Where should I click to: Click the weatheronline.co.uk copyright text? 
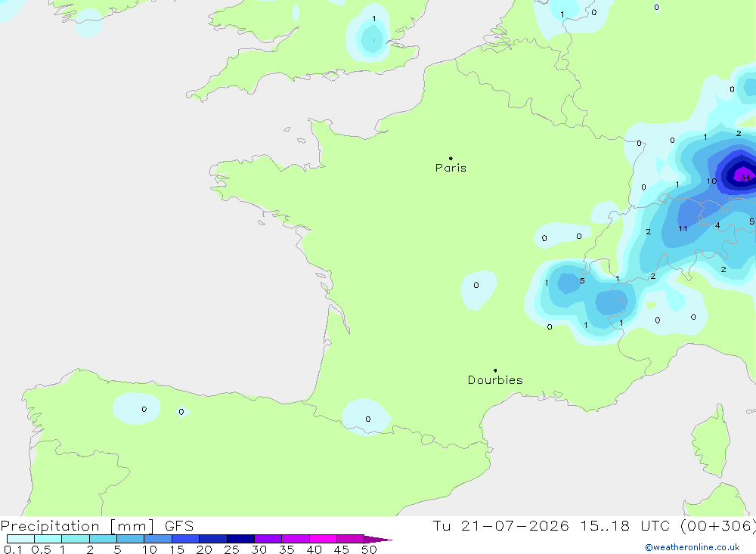[x=692, y=547]
